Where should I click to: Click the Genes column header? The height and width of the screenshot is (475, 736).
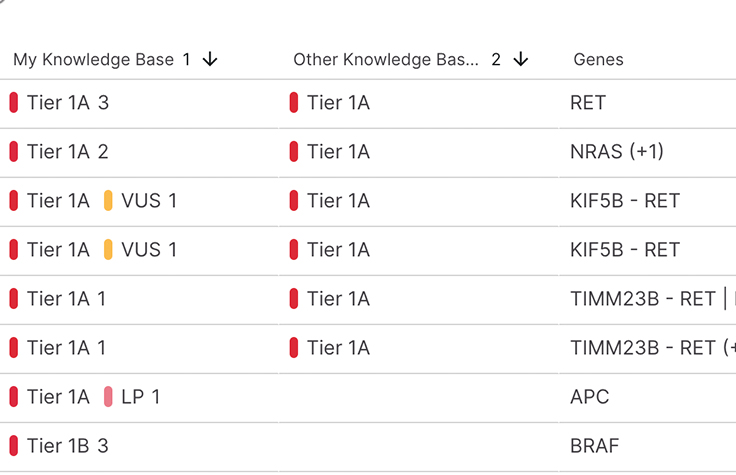click(598, 60)
